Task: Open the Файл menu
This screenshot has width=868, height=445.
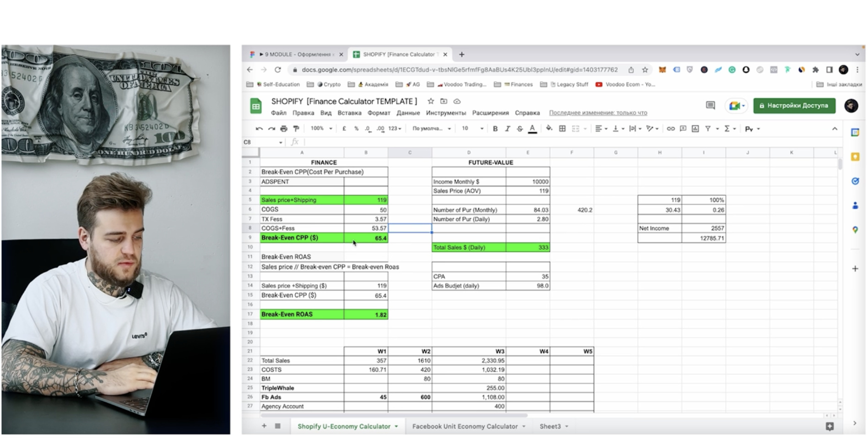Action: click(x=278, y=113)
